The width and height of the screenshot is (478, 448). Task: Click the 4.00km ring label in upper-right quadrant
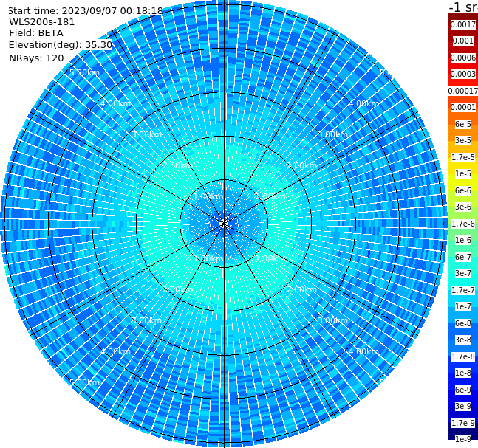coord(363,103)
